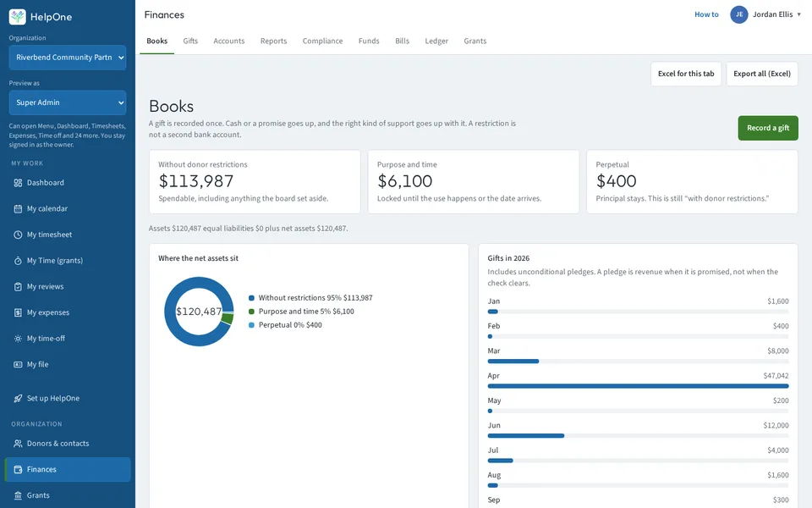Click the Aug $1,600 amount
The image size is (812, 508).
[x=778, y=475]
